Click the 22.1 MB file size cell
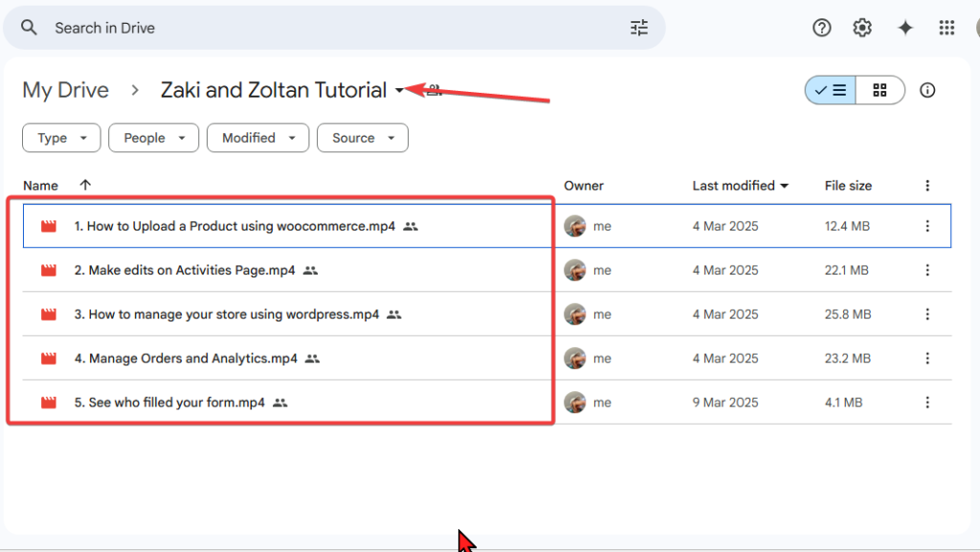980x552 pixels. coord(846,271)
